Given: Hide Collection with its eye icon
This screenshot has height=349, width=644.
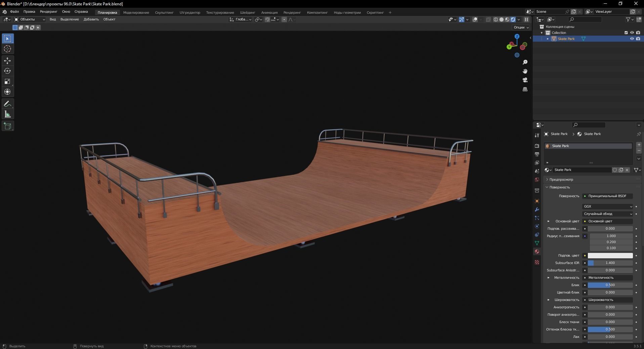Looking at the screenshot, I should point(632,33).
